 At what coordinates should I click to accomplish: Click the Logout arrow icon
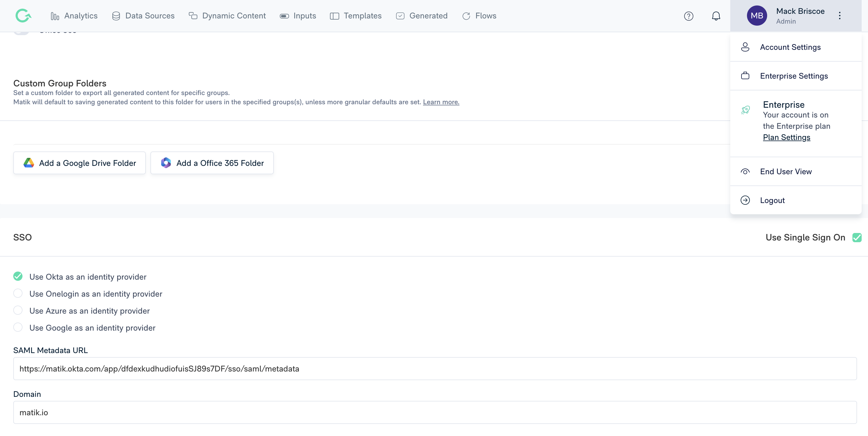[745, 200]
